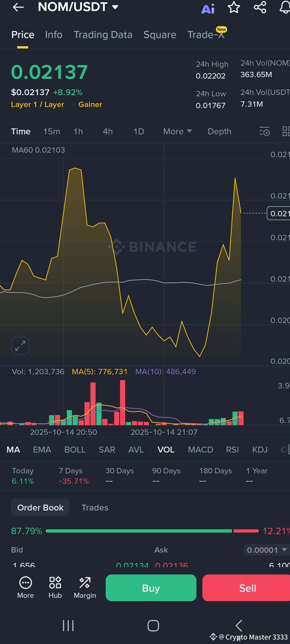Tap the MA(5): 776,731 label
Image resolution: width=290 pixels, height=644 pixels.
pyautogui.click(x=100, y=372)
